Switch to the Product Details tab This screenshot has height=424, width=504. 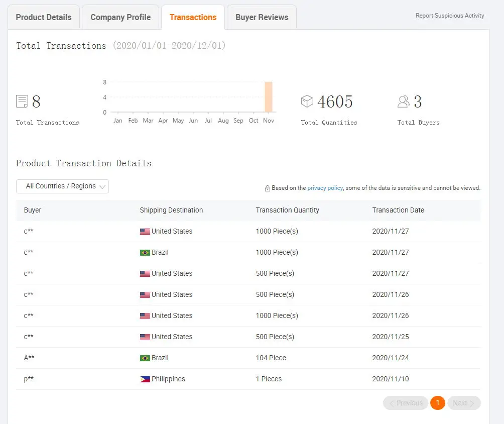point(44,18)
